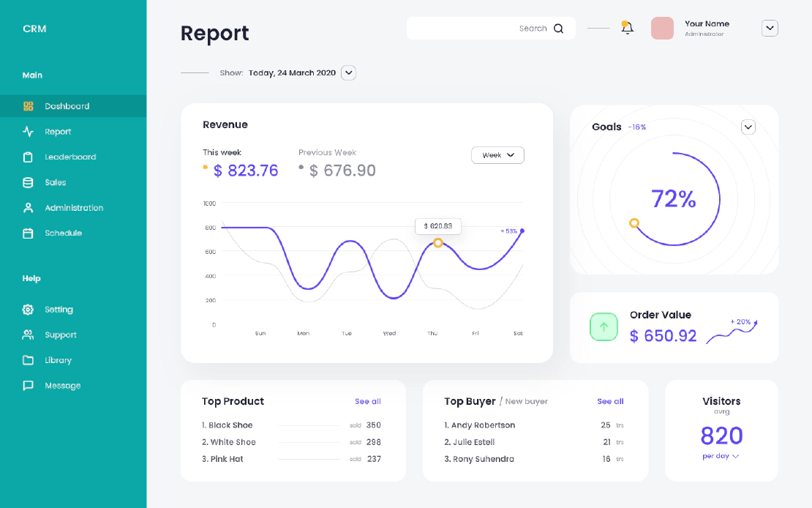Expand the user profile dropdown arrow
This screenshot has height=508, width=812.
tap(770, 29)
